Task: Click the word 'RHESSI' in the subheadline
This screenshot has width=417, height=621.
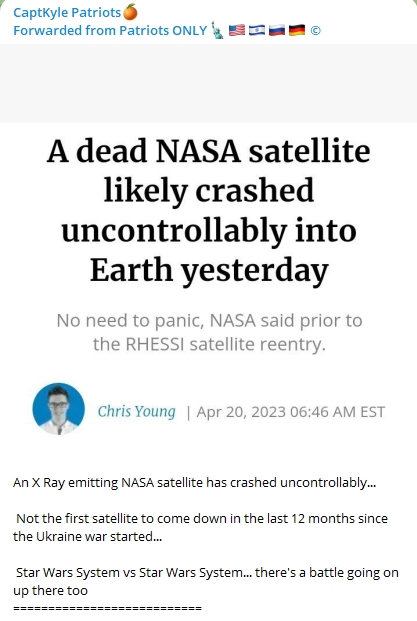Action: click(155, 344)
